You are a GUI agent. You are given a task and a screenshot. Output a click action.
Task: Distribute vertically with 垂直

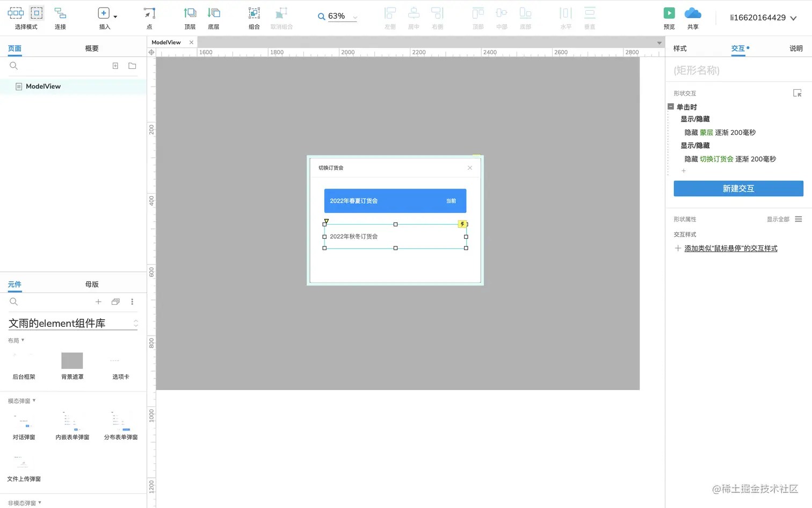[x=590, y=17]
